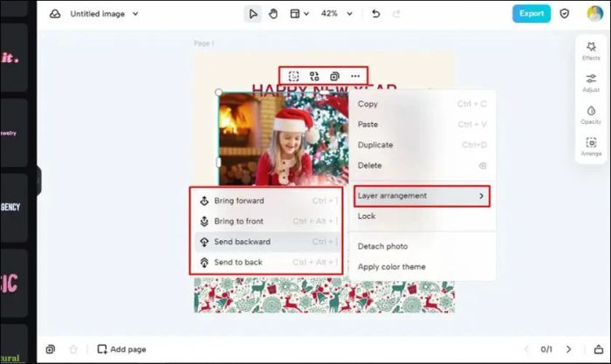Open the Arrange panel

pos(591,147)
